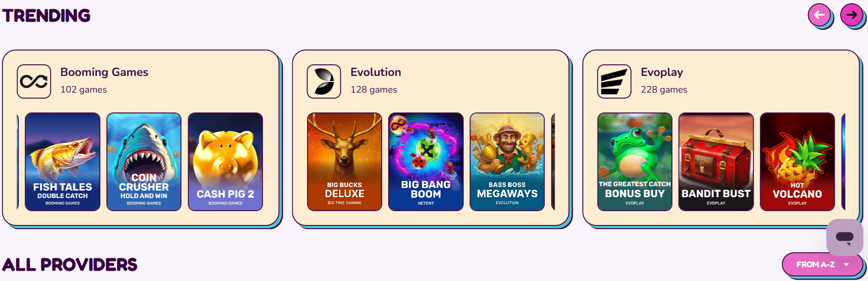Select the Bandit Bust game tile
Image resolution: width=868 pixels, height=281 pixels.
pos(716,162)
